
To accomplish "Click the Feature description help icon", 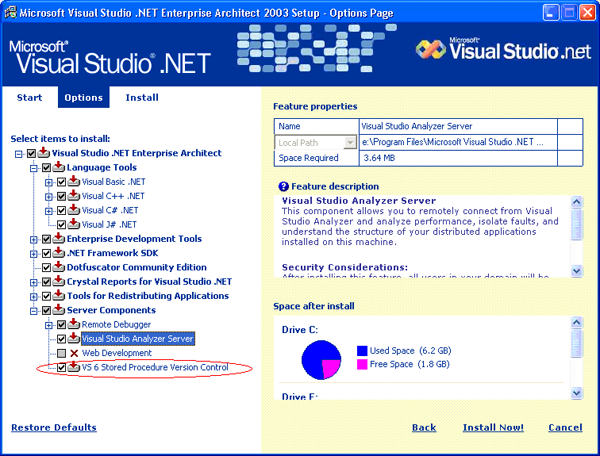I will click(x=284, y=186).
